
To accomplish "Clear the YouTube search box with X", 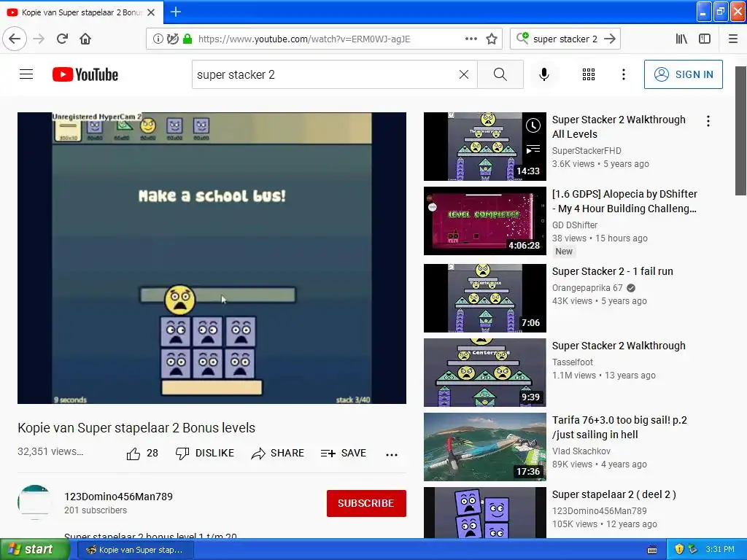I will click(x=463, y=74).
